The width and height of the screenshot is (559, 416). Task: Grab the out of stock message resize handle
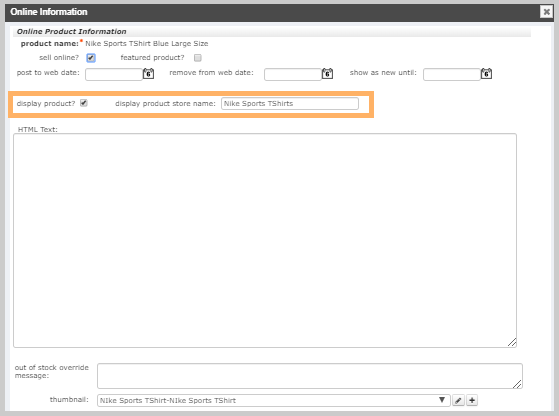tap(517, 384)
